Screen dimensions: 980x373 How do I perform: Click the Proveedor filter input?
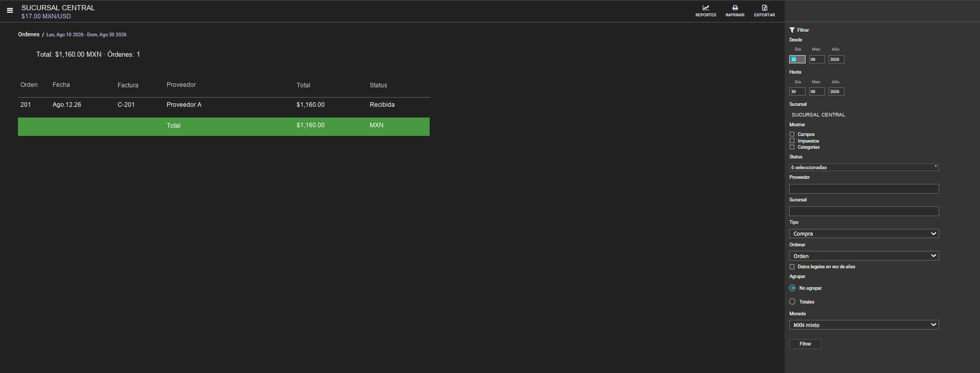pos(864,189)
